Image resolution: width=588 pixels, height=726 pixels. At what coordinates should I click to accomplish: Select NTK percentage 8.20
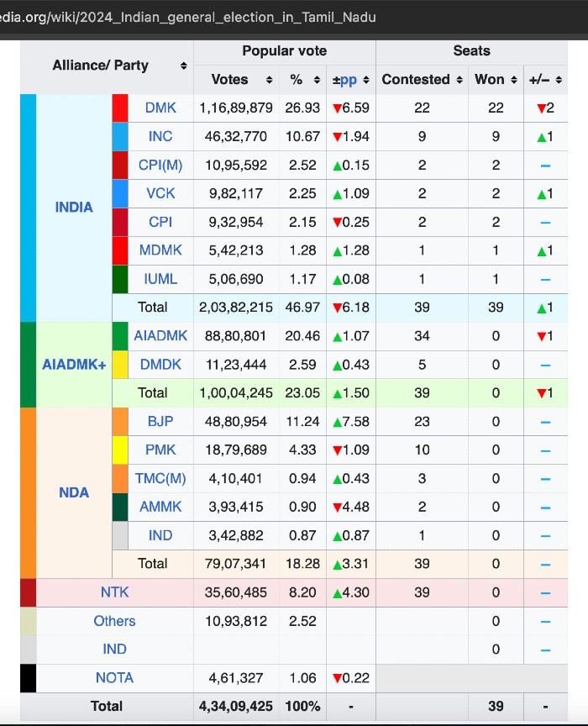point(302,592)
